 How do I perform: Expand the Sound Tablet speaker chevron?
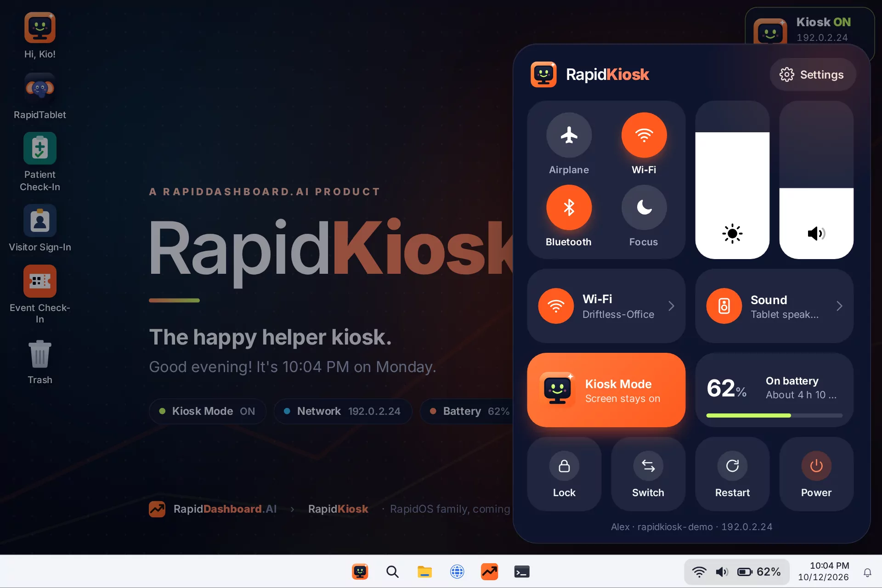839,306
